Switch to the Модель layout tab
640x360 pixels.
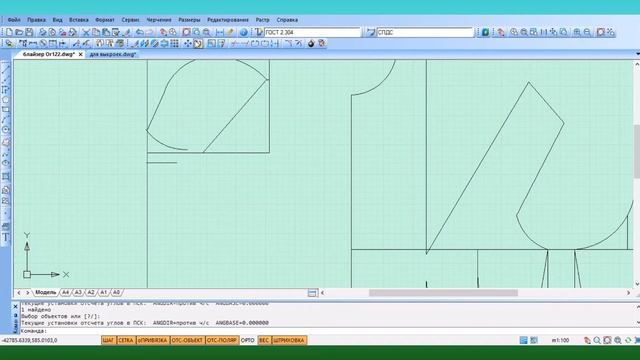pos(45,292)
